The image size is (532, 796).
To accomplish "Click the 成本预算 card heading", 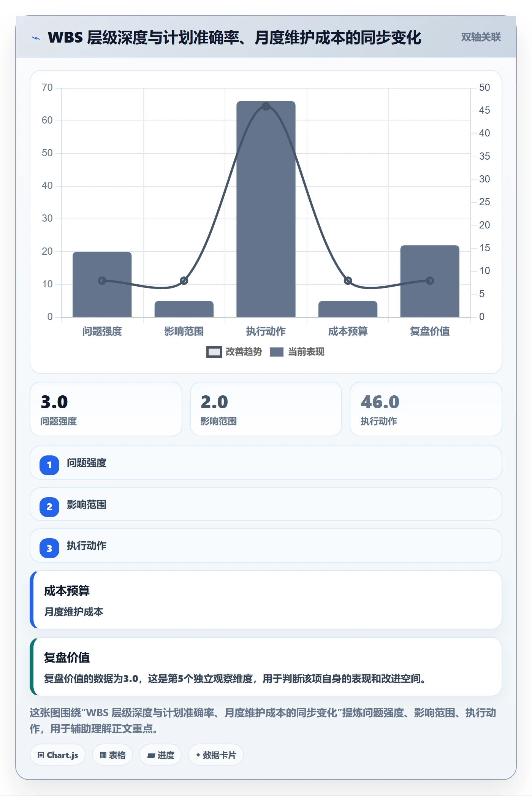I will [x=67, y=591].
